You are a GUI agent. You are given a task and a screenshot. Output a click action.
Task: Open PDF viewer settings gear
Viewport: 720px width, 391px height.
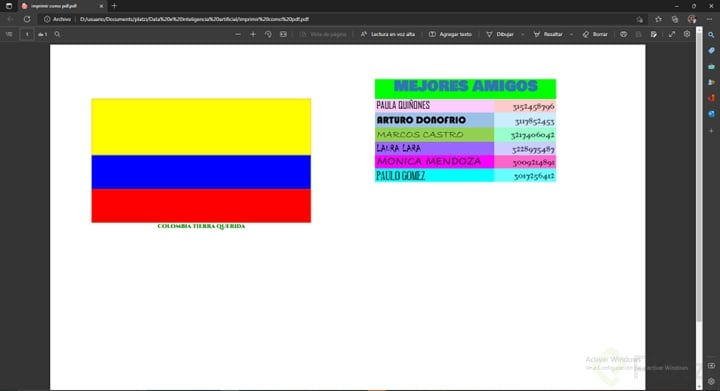click(x=687, y=34)
